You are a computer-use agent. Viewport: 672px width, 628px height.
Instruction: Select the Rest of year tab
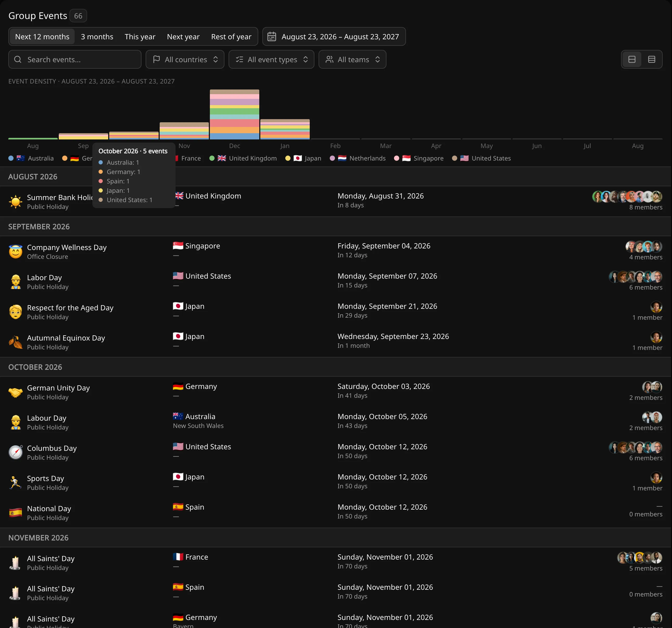231,36
